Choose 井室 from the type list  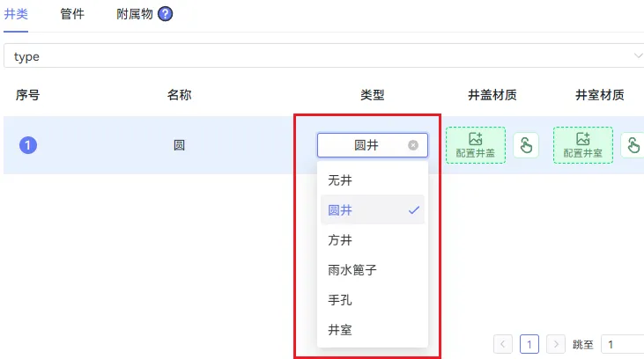pos(373,330)
